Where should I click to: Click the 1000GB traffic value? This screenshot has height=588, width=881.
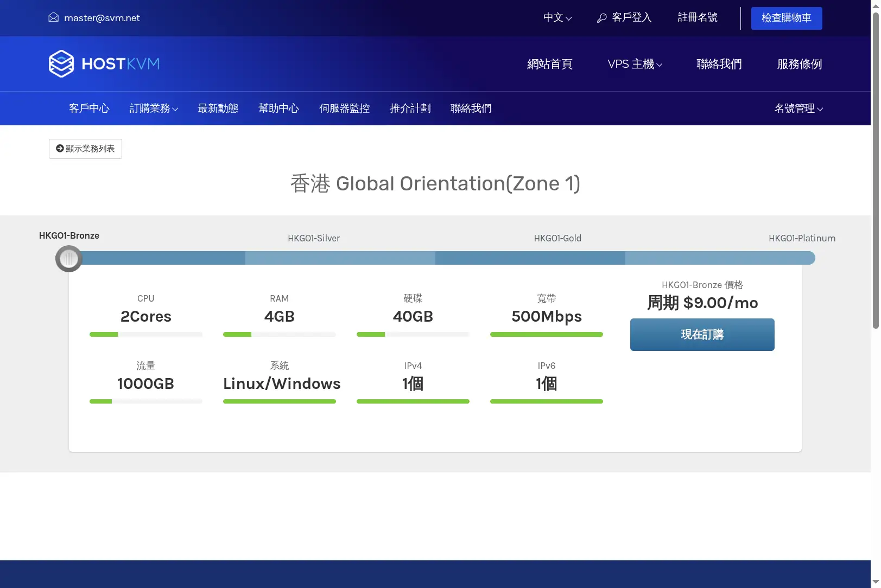coord(146,384)
